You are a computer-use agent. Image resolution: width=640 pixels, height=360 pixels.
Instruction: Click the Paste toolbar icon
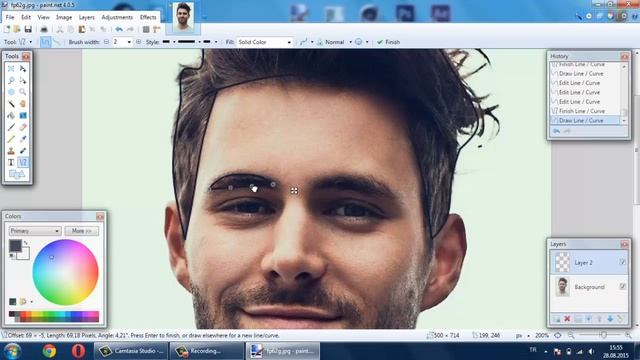tap(82, 29)
